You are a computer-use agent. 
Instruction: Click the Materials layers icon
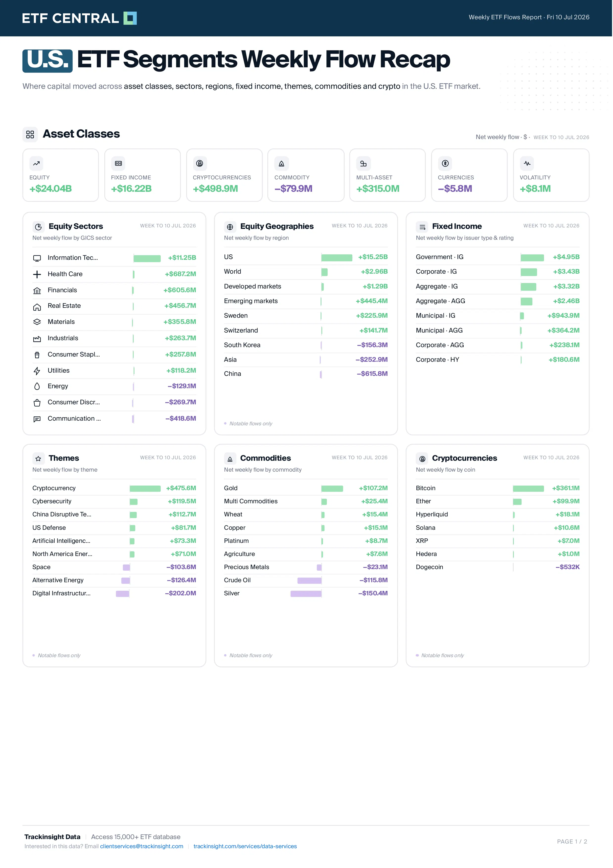pos(37,322)
